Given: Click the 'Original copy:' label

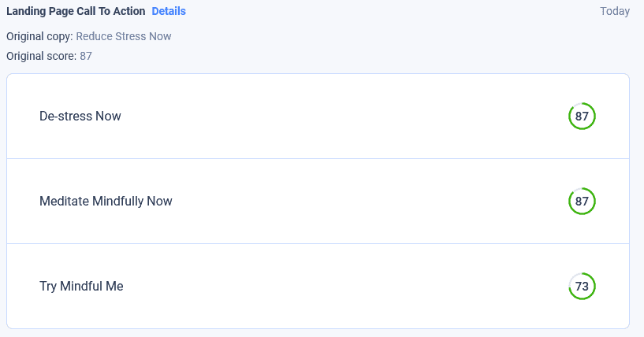Looking at the screenshot, I should [39, 36].
